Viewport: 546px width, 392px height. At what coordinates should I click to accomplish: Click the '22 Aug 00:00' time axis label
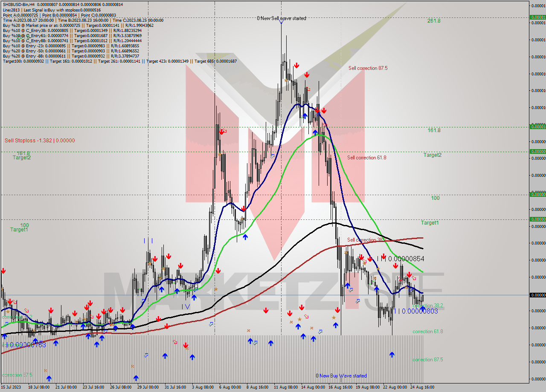[395, 387]
